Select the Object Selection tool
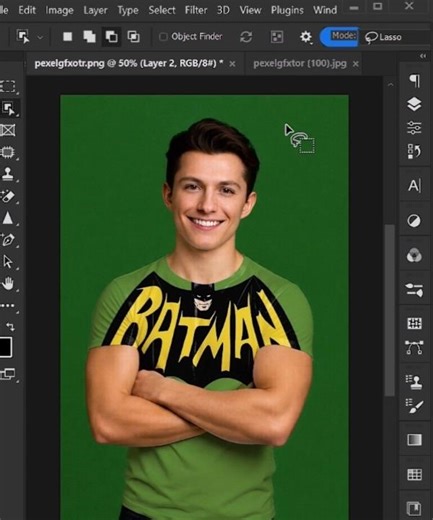Screen dimensions: 433x520 point(9,108)
